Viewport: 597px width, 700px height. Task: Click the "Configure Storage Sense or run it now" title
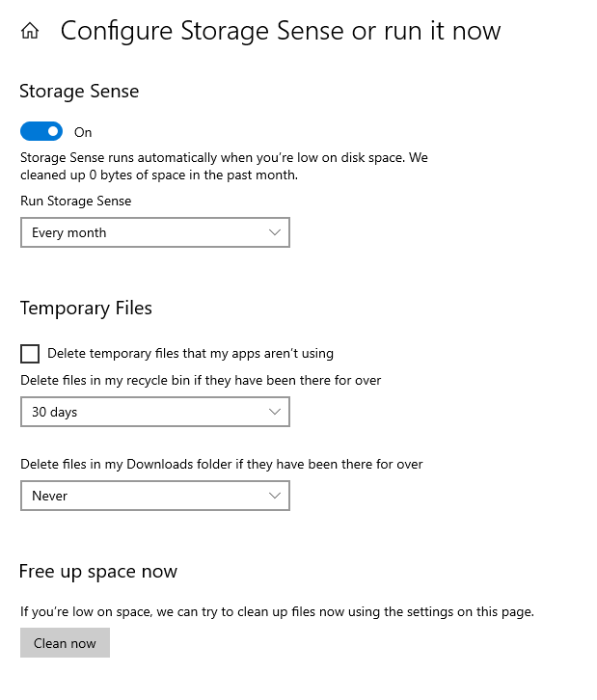coord(281,31)
